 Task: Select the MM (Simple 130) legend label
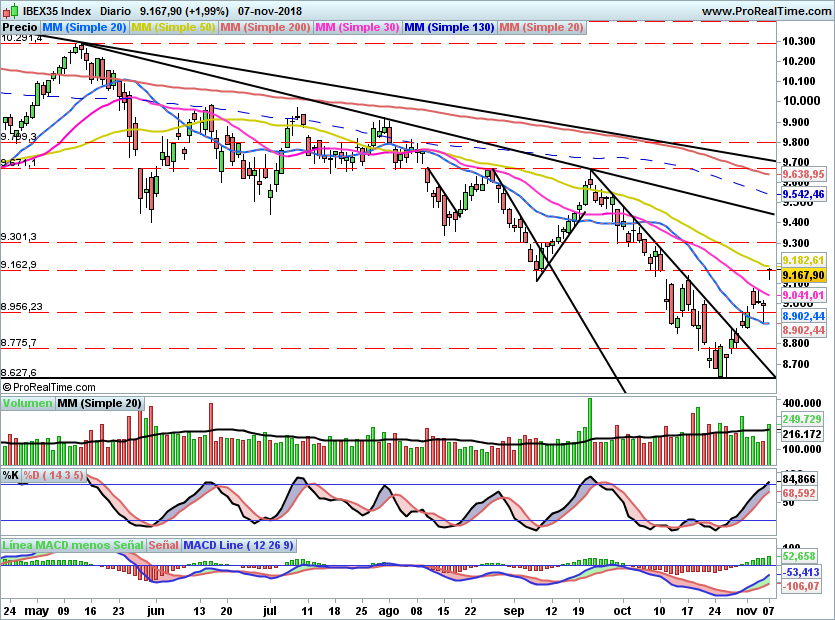[x=449, y=27]
